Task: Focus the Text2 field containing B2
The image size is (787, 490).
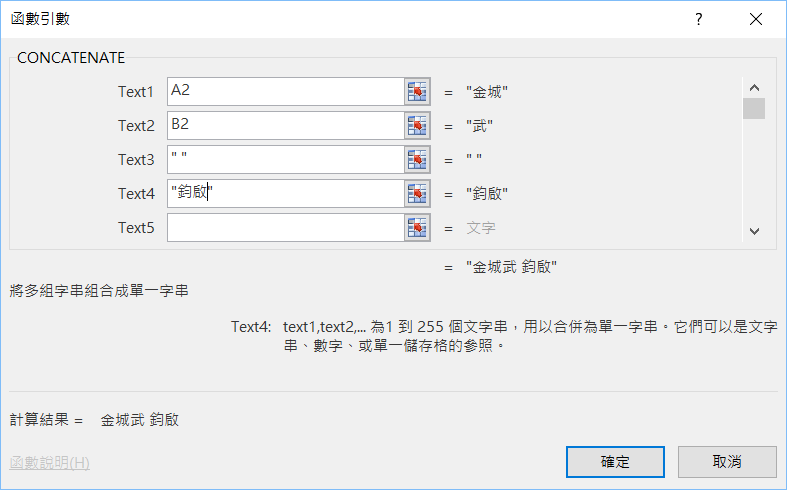Action: pos(285,126)
